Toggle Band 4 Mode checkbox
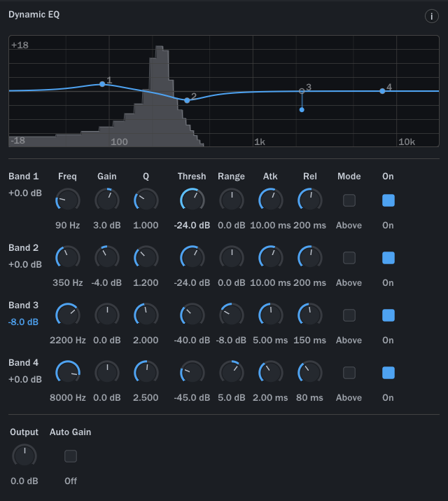The image size is (448, 501). pyautogui.click(x=349, y=373)
